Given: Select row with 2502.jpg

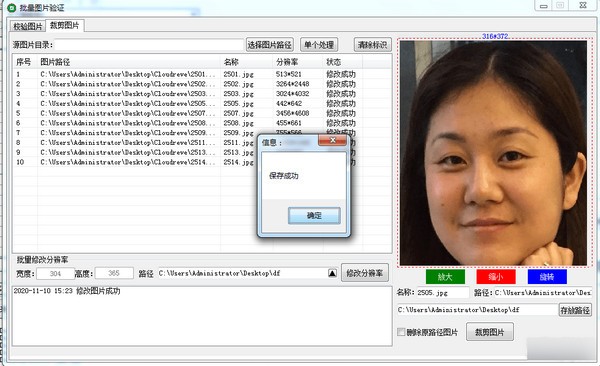Looking at the screenshot, I should (x=202, y=84).
